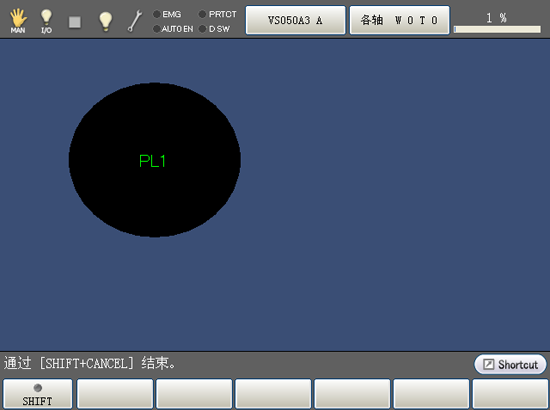This screenshot has height=410, width=550.
Task: Adjust the speed percentage bar
Action: [497, 29]
